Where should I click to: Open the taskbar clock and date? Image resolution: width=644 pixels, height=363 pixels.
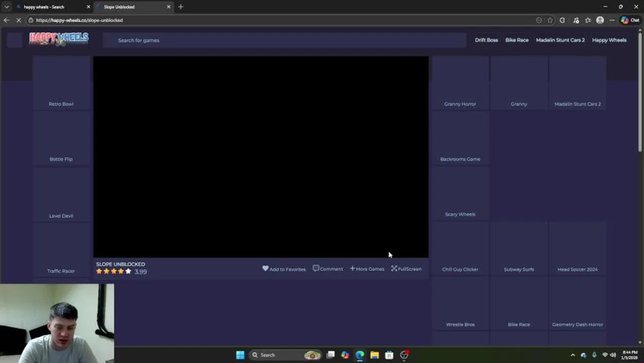[630, 355]
